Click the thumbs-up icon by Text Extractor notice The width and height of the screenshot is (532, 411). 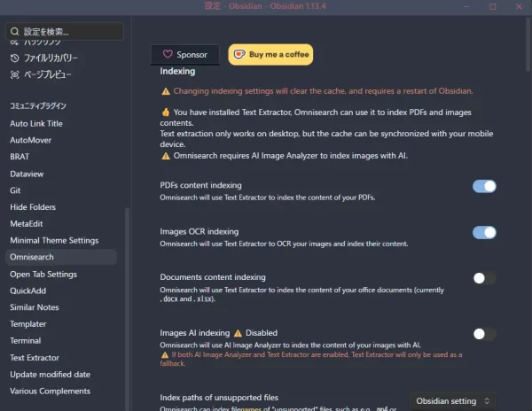click(x=166, y=112)
